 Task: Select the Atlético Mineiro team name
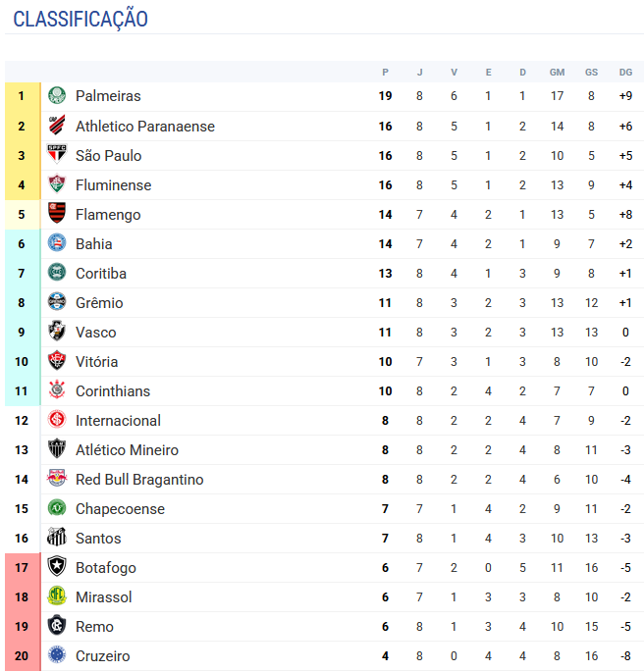point(127,450)
